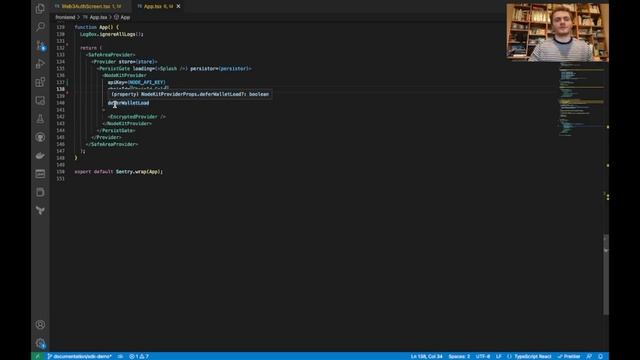
Task: Click the App.tsx breadcrumb
Action: click(98, 17)
